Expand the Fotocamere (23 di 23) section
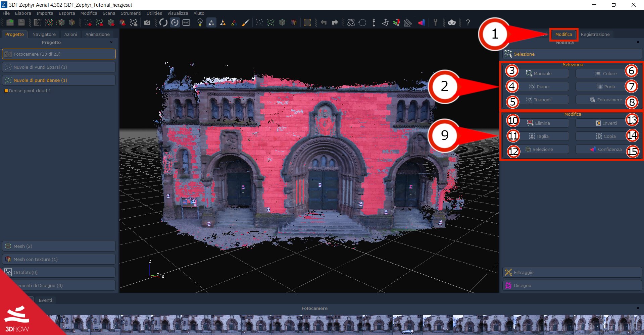 [59, 54]
